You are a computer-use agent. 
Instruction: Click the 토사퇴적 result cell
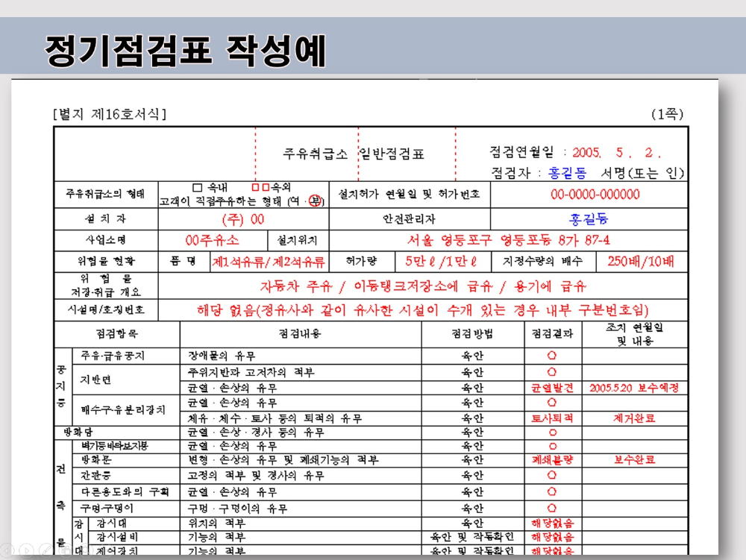551,418
